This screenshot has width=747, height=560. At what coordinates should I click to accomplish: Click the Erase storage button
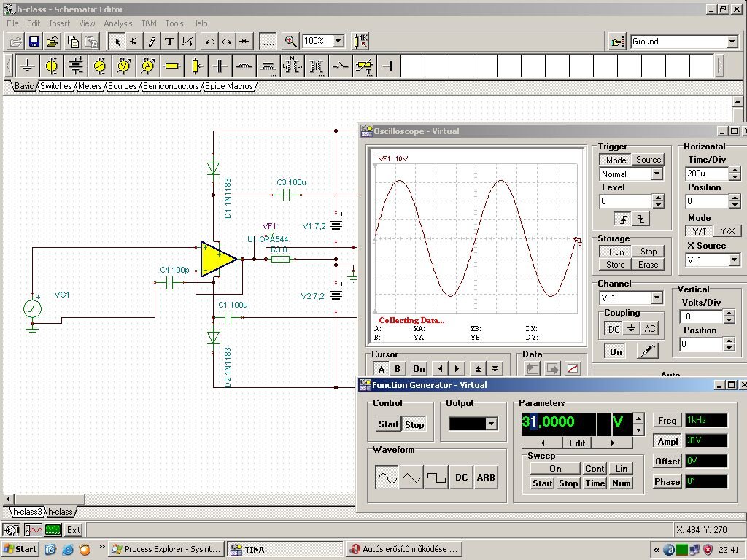648,265
